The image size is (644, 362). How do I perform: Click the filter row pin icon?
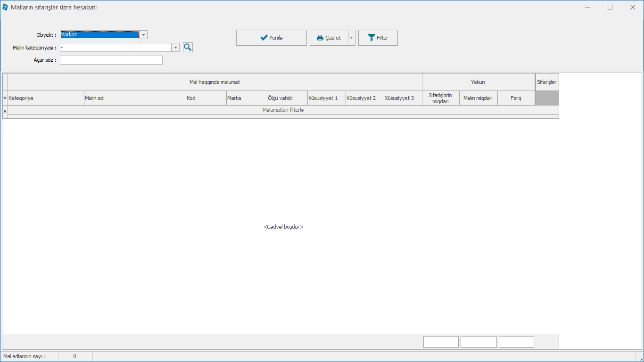point(5,112)
